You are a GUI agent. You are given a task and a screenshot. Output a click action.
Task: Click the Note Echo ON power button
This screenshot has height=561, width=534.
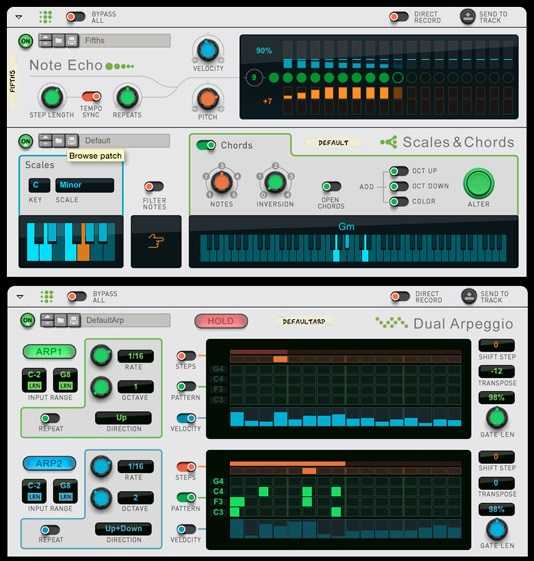[25, 41]
